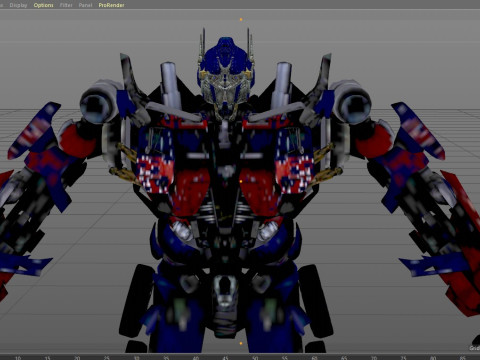Select orange handle point at robot's chest center
This screenshot has width=480, height=360.
coord(241,181)
